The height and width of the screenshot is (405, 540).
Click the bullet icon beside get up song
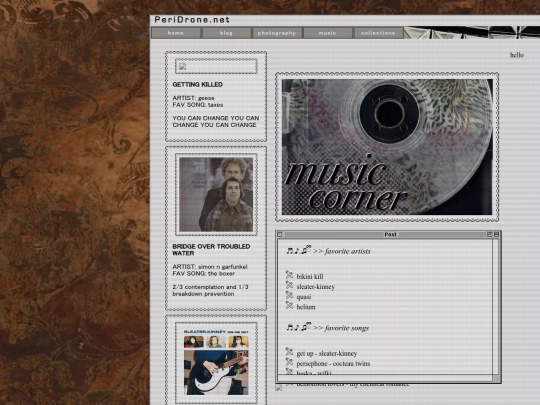click(x=289, y=352)
